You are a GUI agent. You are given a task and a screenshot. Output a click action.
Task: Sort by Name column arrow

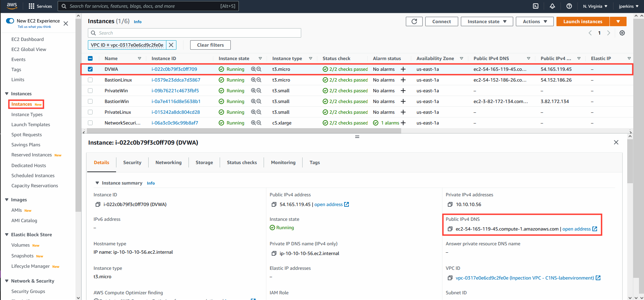point(140,58)
